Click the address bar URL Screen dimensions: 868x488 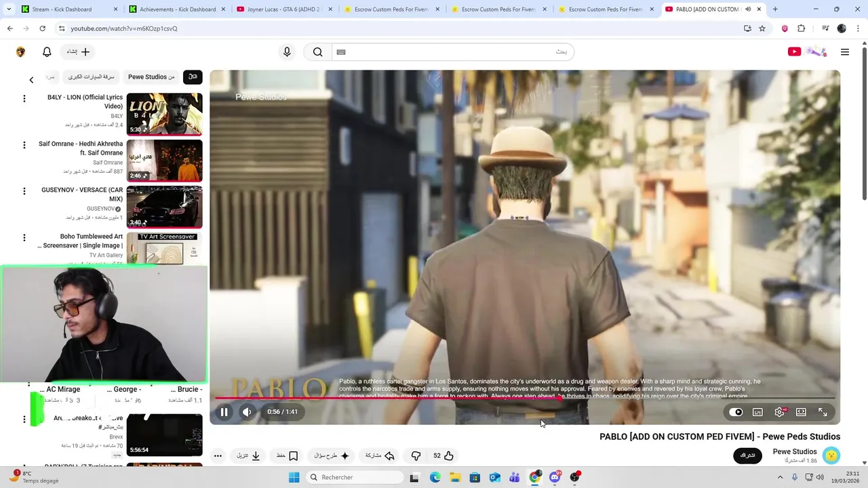(124, 28)
